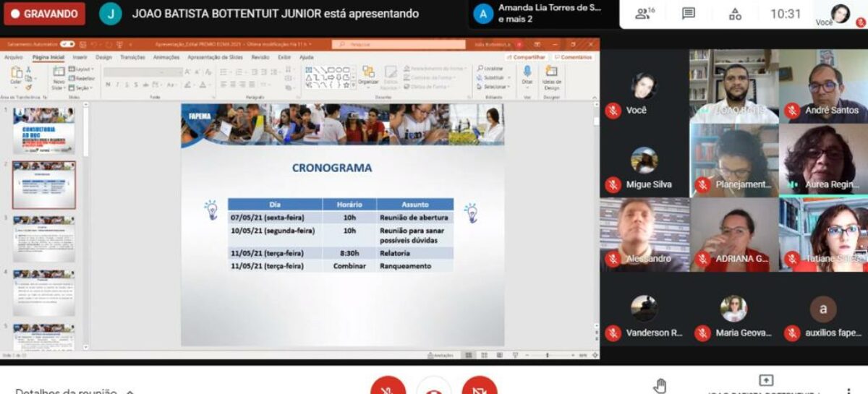The image size is (868, 394).
Task: Click the Novo Slide icon
Action: point(59,75)
